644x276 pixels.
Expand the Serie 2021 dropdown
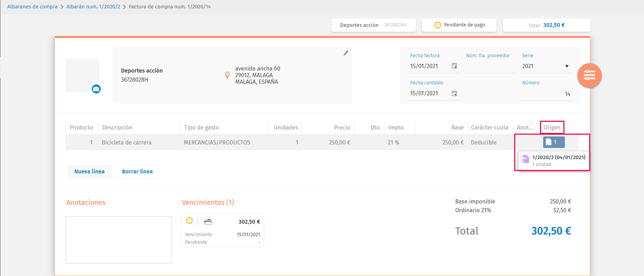click(546, 66)
